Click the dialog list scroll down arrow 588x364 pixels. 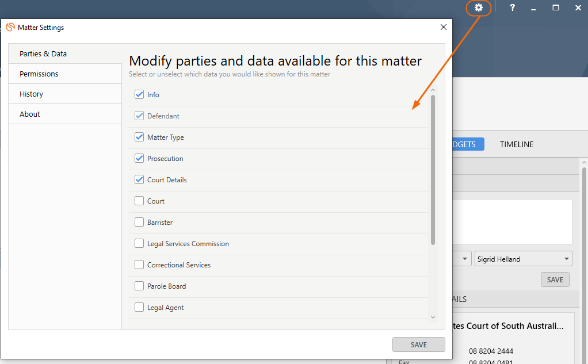(x=433, y=317)
